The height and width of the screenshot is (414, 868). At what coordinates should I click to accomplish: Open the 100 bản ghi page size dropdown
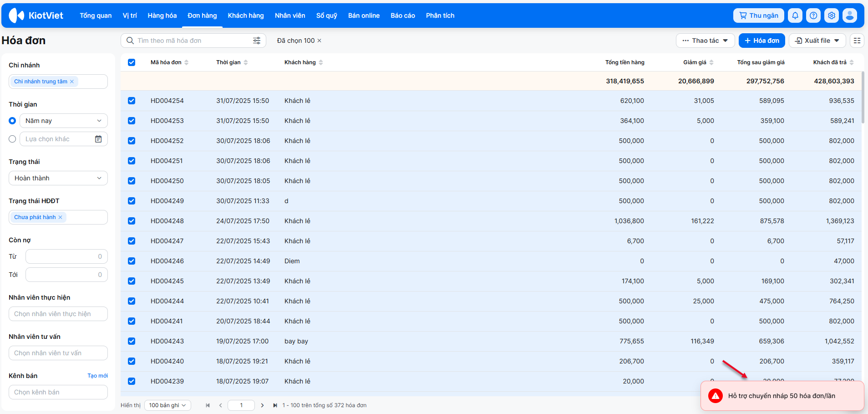point(167,405)
